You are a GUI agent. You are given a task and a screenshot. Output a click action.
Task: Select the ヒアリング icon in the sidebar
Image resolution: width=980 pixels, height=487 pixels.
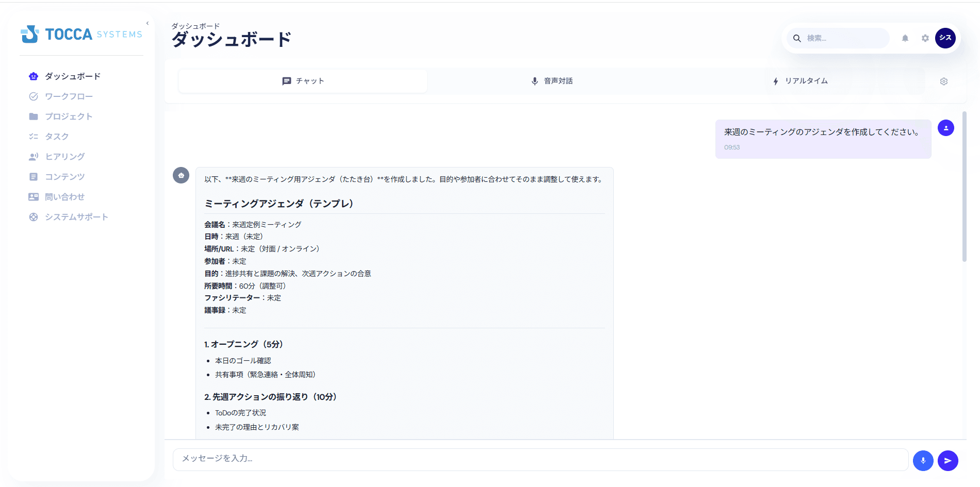[33, 157]
